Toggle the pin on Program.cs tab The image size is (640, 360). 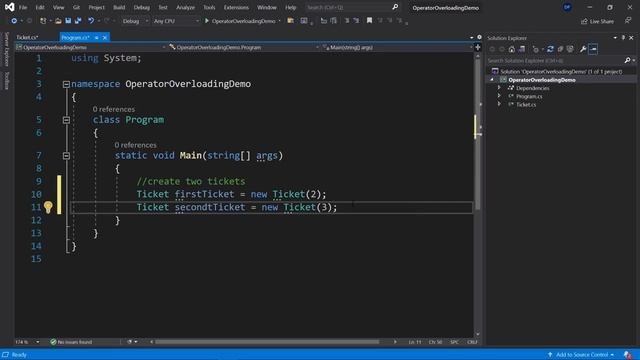pyautogui.click(x=97, y=38)
